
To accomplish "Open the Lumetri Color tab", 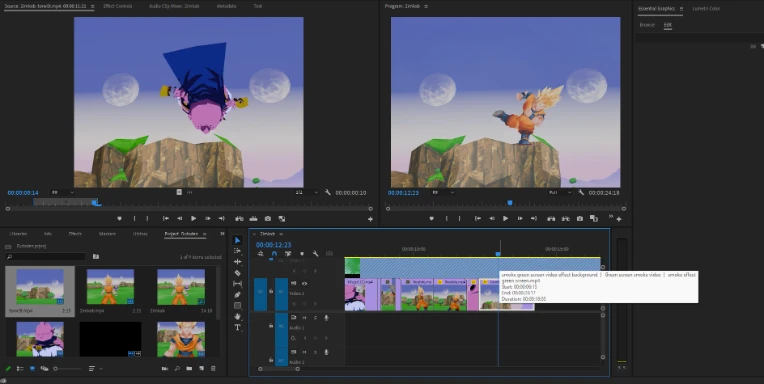I will (x=706, y=8).
